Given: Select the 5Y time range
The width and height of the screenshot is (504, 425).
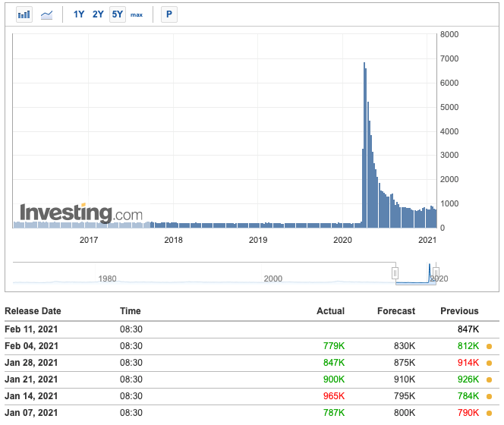Looking at the screenshot, I should tap(118, 14).
